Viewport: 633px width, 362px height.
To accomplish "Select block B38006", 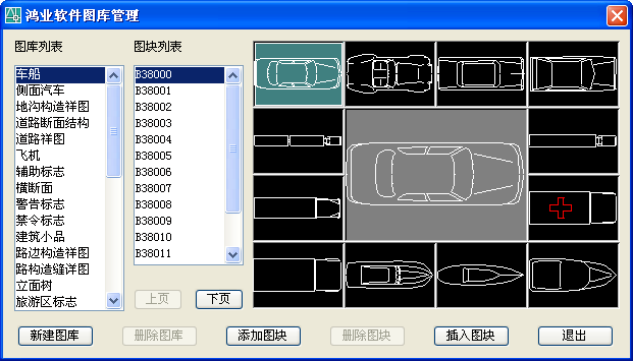I will tap(179, 172).
